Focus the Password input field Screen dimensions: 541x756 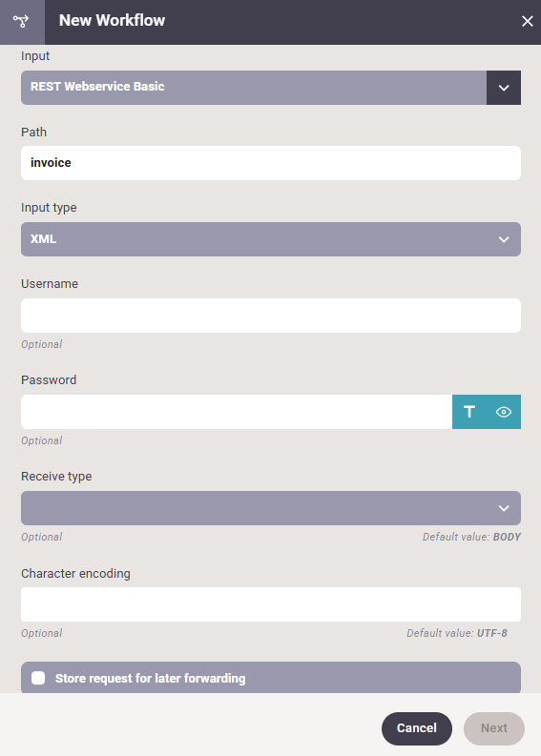(237, 412)
